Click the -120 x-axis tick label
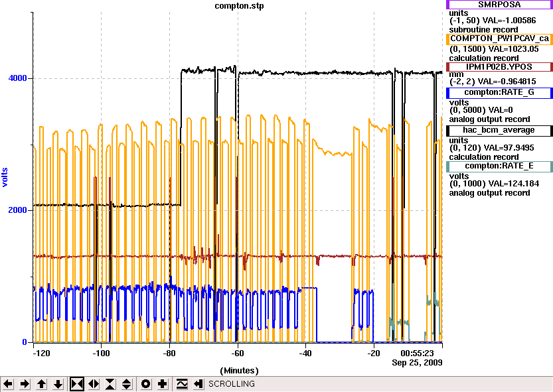This screenshot has width=553, height=392. point(41,354)
